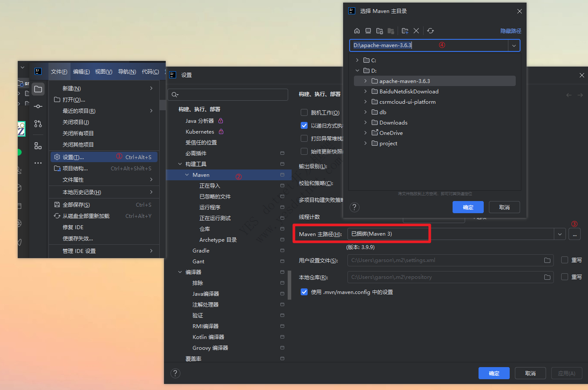Open the 编辑(E) menu
The width and height of the screenshot is (588, 390).
(x=81, y=72)
